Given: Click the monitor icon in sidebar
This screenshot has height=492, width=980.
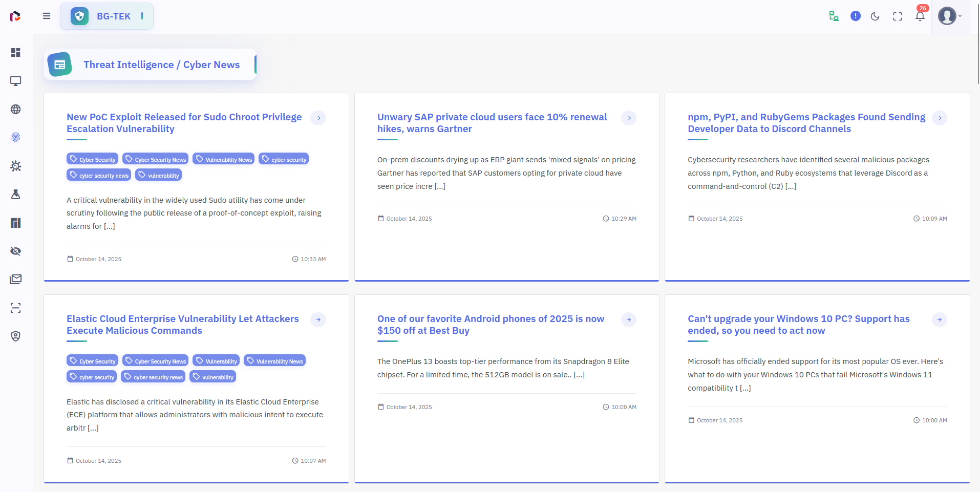Looking at the screenshot, I should pyautogui.click(x=16, y=81).
